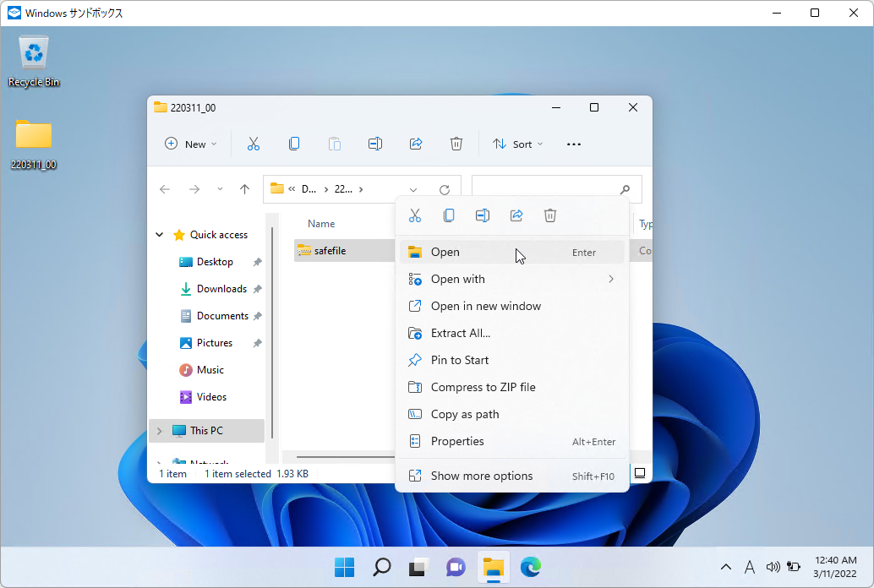The width and height of the screenshot is (874, 588).
Task: Open the Sort dropdown menu
Action: [517, 144]
